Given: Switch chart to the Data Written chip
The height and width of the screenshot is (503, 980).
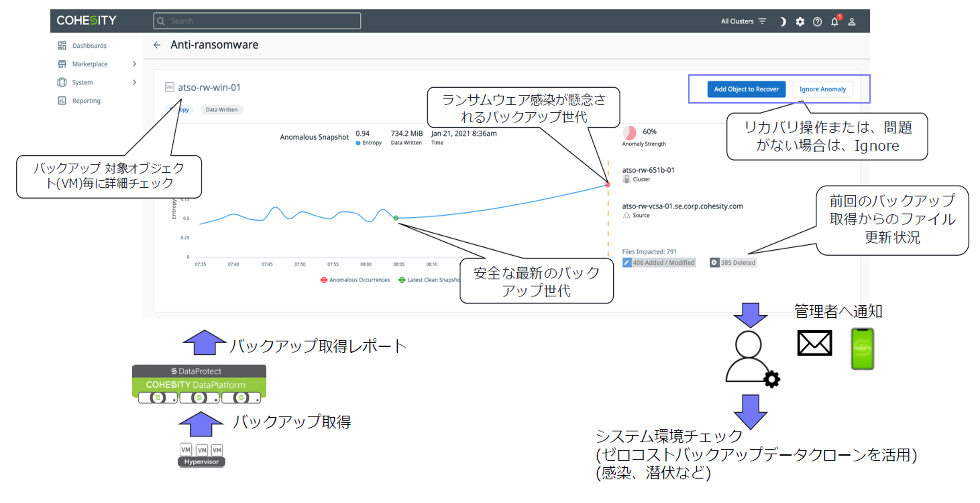Looking at the screenshot, I should tap(222, 110).
